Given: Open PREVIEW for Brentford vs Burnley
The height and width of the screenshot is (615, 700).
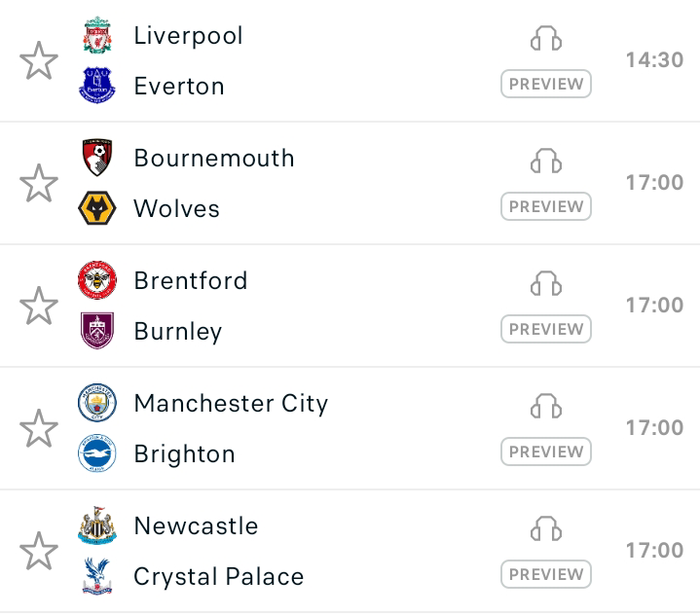Looking at the screenshot, I should (x=546, y=329).
